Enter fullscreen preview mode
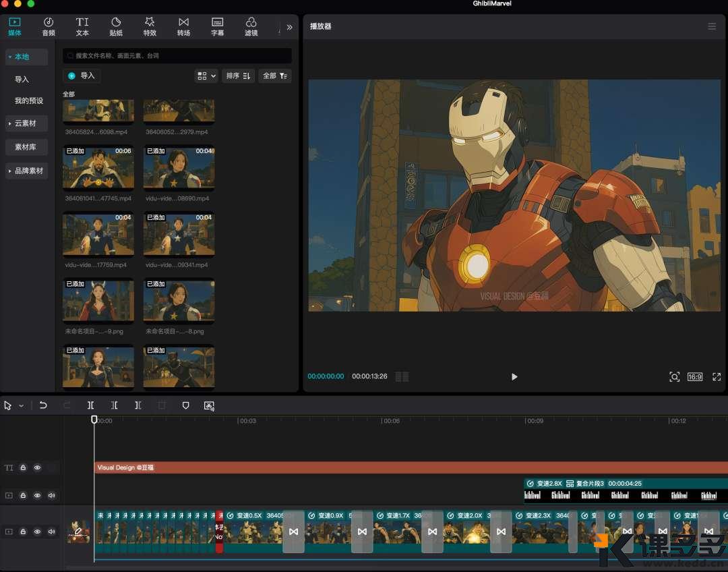This screenshot has width=728, height=572. pos(717,377)
